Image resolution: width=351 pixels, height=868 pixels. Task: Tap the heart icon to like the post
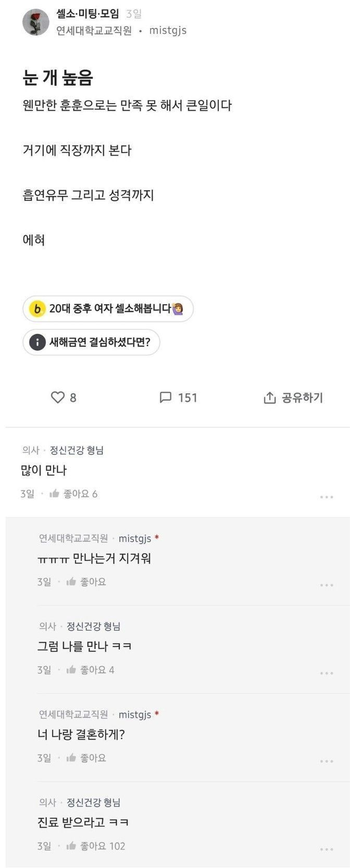tap(57, 398)
